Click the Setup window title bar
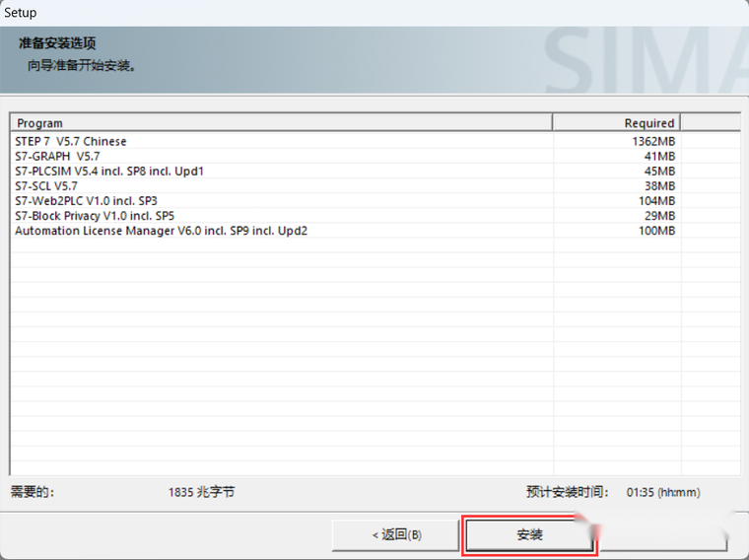Image resolution: width=749 pixels, height=560 pixels. pyautogui.click(x=374, y=13)
